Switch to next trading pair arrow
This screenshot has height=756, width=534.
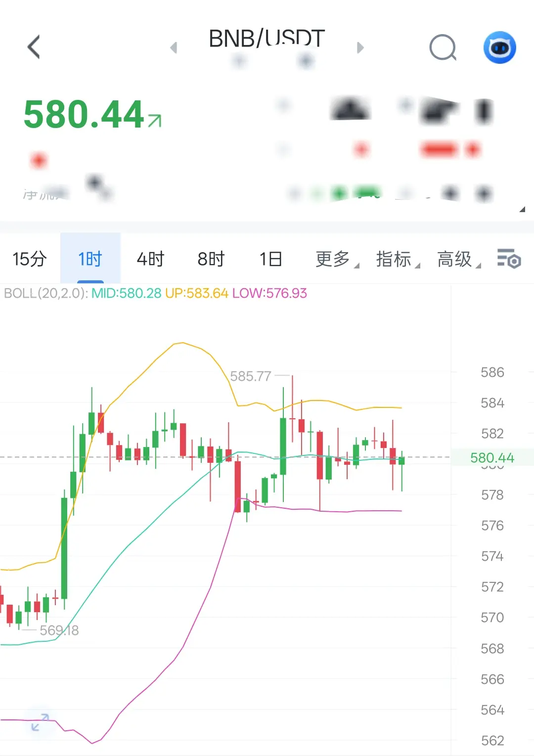click(360, 47)
